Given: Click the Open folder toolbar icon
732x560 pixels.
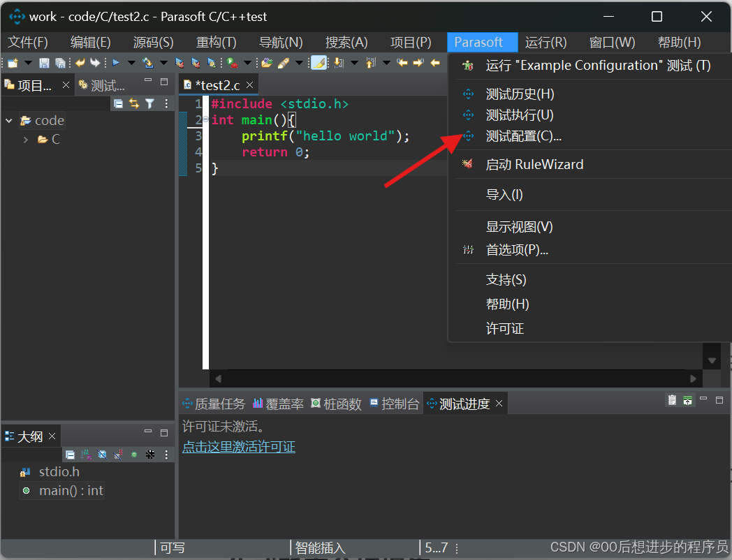Looking at the screenshot, I should pos(267,63).
